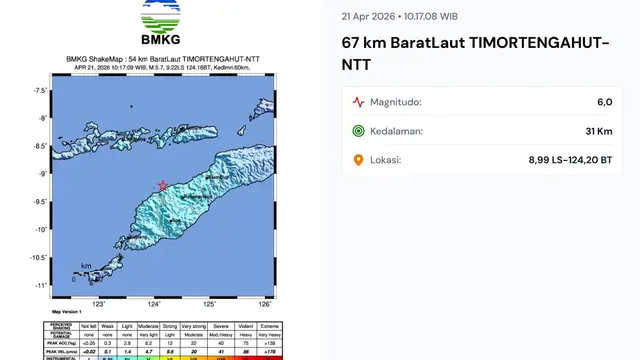Viewport: 640px width, 360px height.
Task: Click the km scale label on map
Action: (x=86, y=266)
